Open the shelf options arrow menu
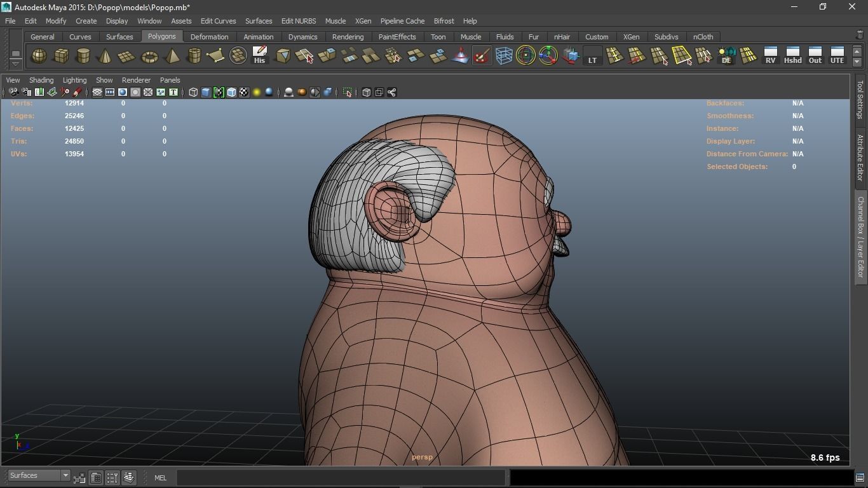The width and height of the screenshot is (868, 488). tap(16, 64)
